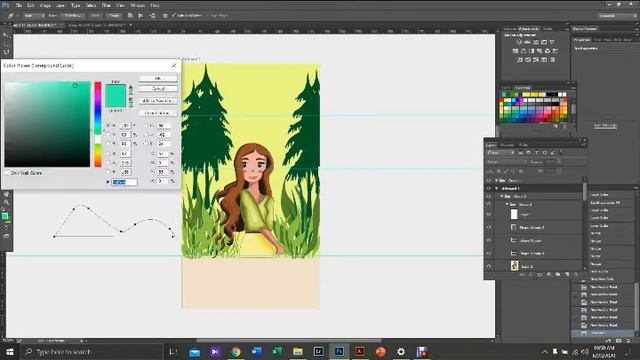Add Invert adjustment from Adjustments panel
Screen dimensions: 640x360
click(x=520, y=60)
